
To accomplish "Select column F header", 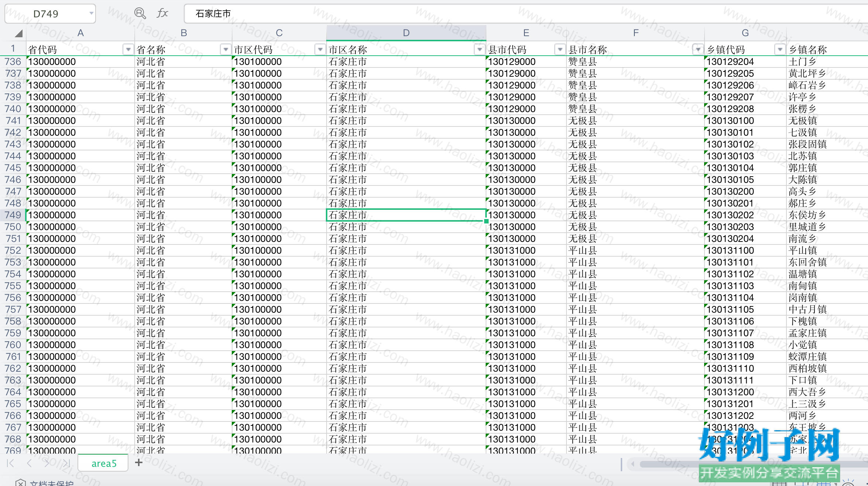I will click(x=635, y=33).
